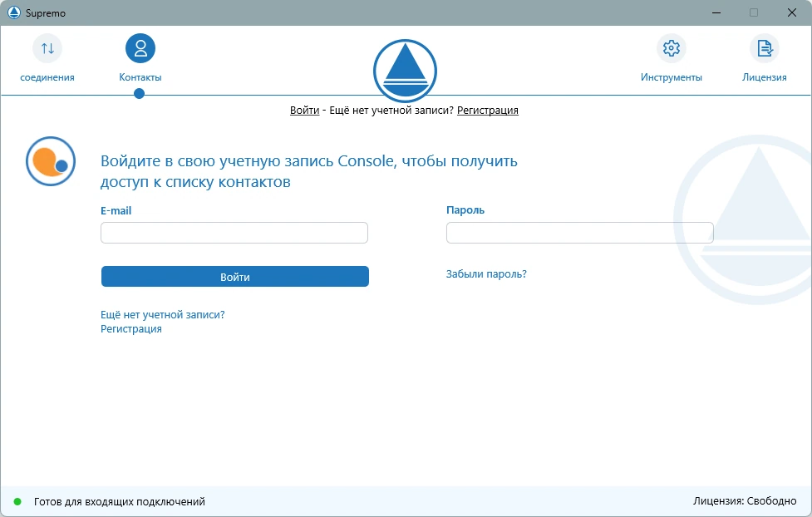Viewport: 812px width, 517px height.
Task: Click the blue Войти button
Action: point(235,277)
